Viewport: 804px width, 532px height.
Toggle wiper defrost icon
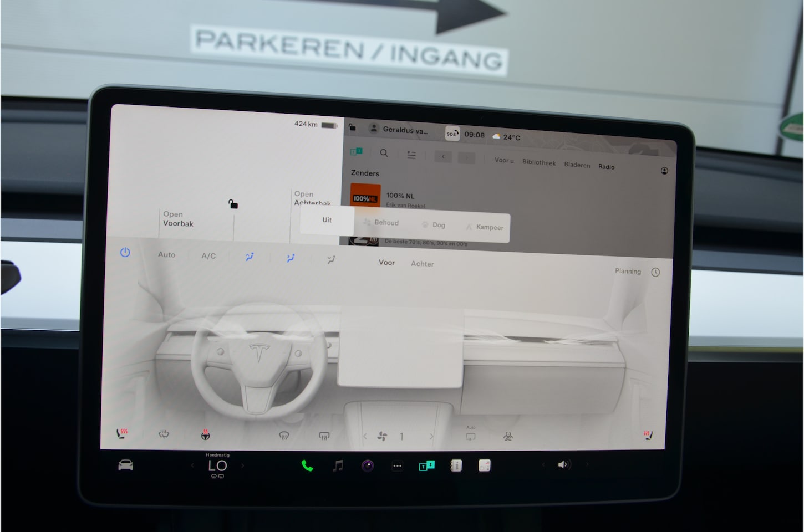(x=164, y=434)
